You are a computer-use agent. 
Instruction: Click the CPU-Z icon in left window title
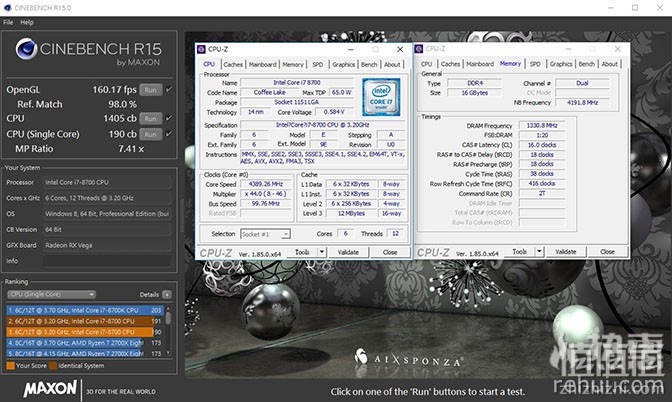pyautogui.click(x=201, y=49)
